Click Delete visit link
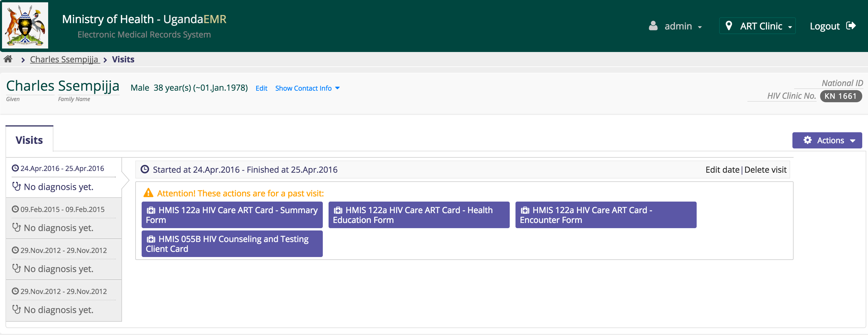This screenshot has width=868, height=335. [765, 170]
